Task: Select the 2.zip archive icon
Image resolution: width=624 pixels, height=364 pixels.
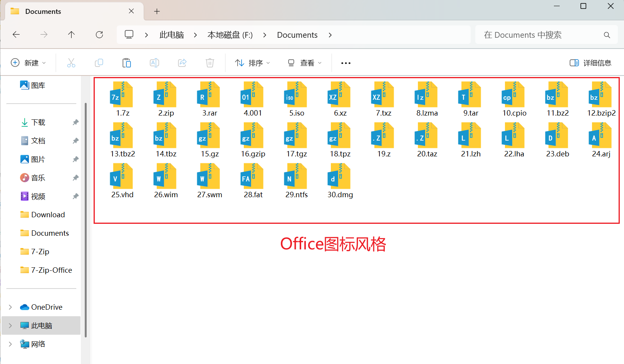Action: [165, 94]
